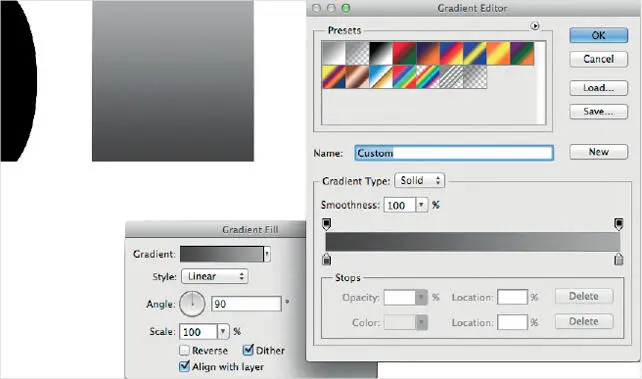Open the Style Linear dropdown
Image resolution: width=642 pixels, height=379 pixels.
(x=215, y=276)
